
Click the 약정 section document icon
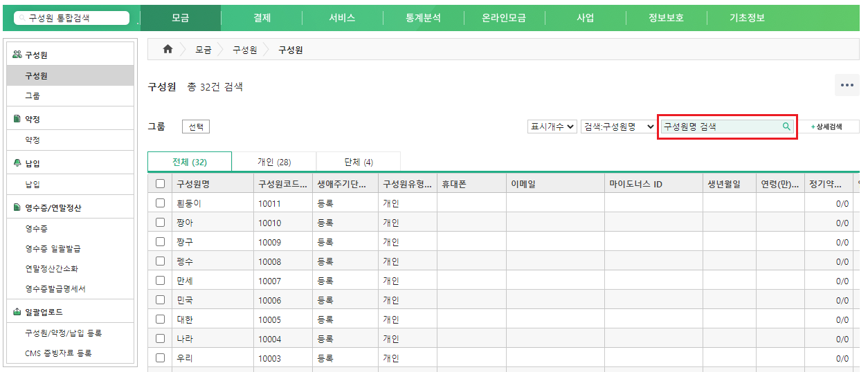pyautogui.click(x=17, y=119)
